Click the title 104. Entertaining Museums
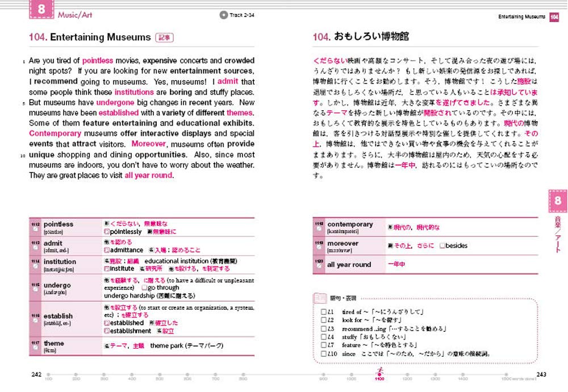 coord(90,37)
